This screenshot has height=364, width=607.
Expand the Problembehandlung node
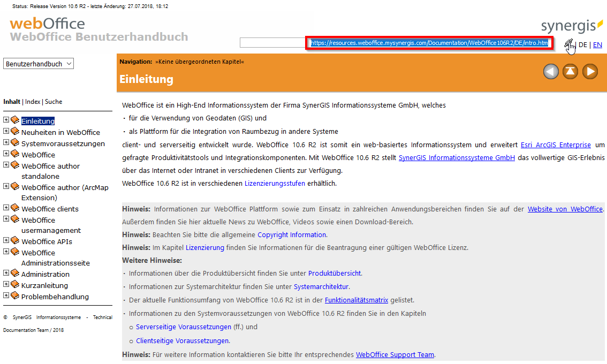tap(6, 295)
